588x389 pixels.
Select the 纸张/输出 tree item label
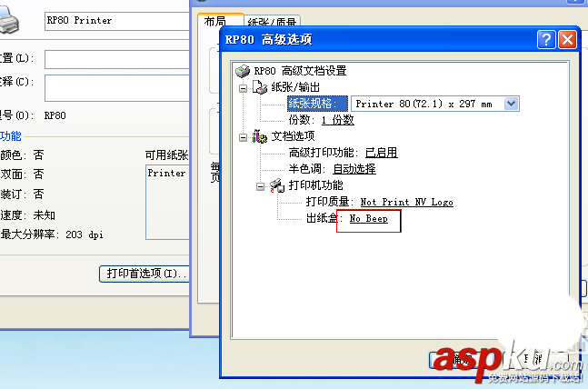[x=295, y=87]
